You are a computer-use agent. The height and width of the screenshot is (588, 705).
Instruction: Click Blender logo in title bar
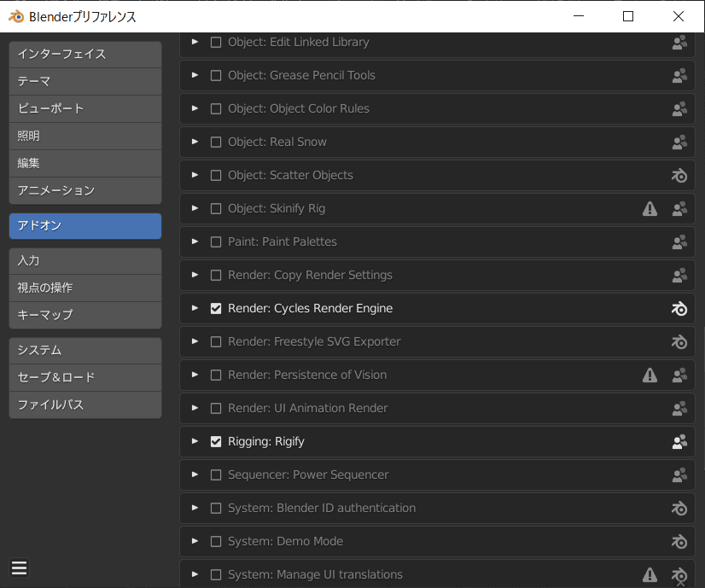pyautogui.click(x=16, y=16)
